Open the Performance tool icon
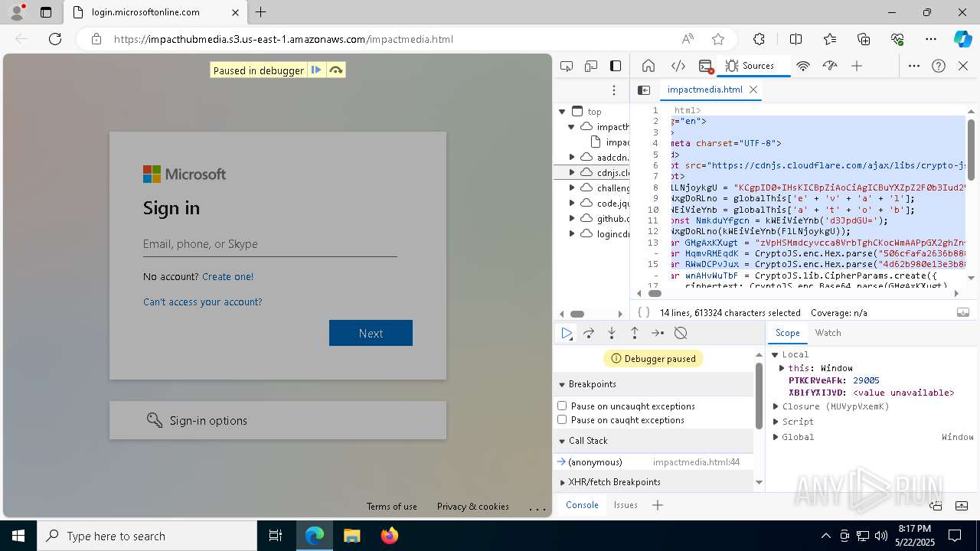This screenshot has height=551, width=980. pos(830,66)
